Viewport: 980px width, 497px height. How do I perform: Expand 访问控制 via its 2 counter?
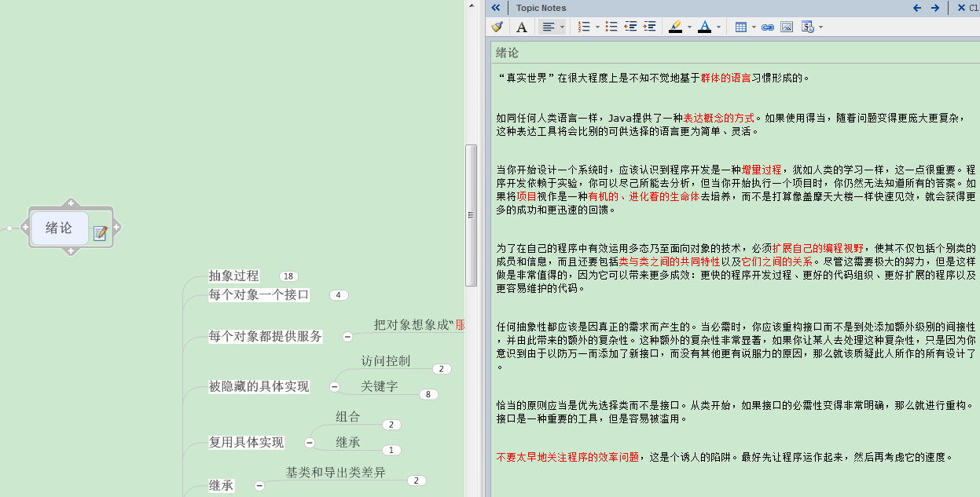coord(442,369)
